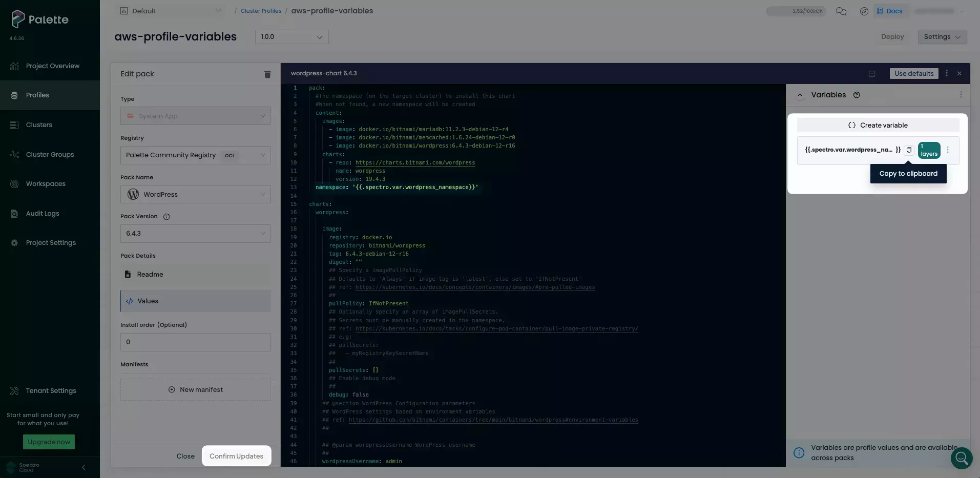This screenshot has width=980, height=478.
Task: Click the compass help icon in top bar
Action: [864, 11]
